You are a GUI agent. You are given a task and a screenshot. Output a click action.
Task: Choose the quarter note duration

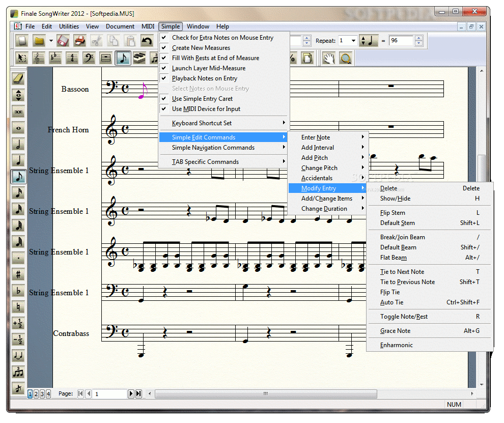tap(18, 160)
